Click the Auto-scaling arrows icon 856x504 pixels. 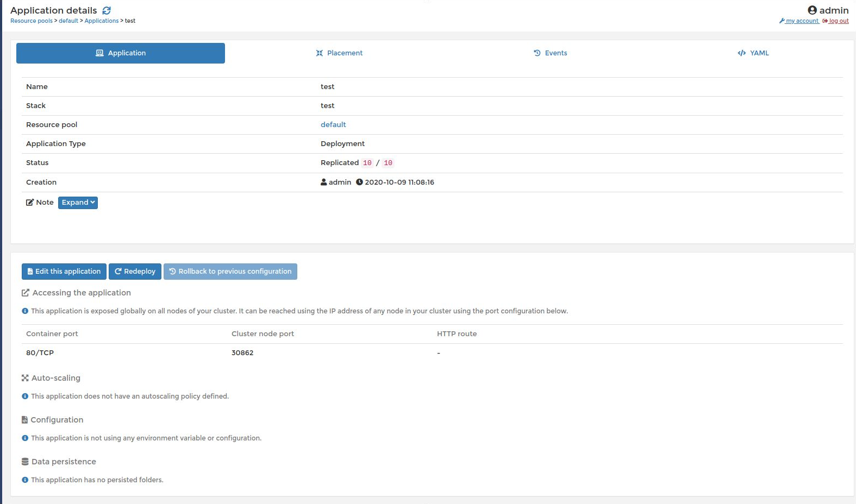pos(25,378)
